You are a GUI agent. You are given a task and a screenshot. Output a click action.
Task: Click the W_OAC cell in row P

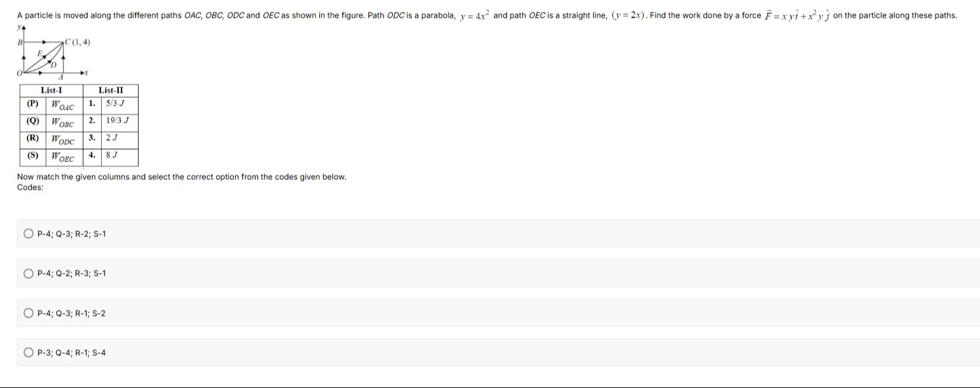pos(63,105)
